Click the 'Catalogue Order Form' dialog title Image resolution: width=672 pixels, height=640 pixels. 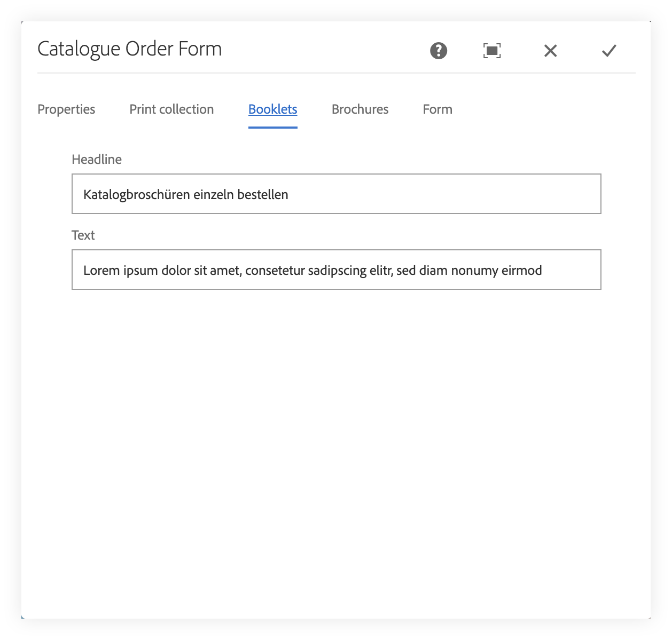pos(129,49)
